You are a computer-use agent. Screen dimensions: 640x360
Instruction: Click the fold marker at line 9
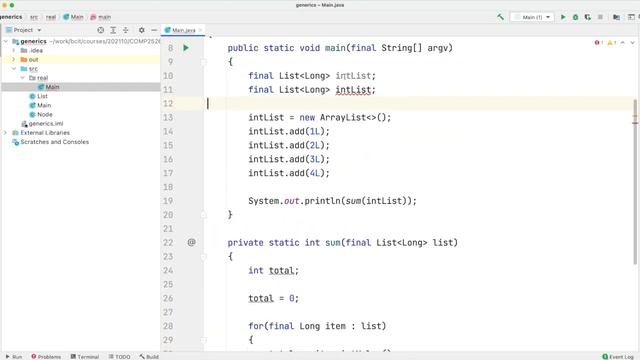pyautogui.click(x=204, y=62)
